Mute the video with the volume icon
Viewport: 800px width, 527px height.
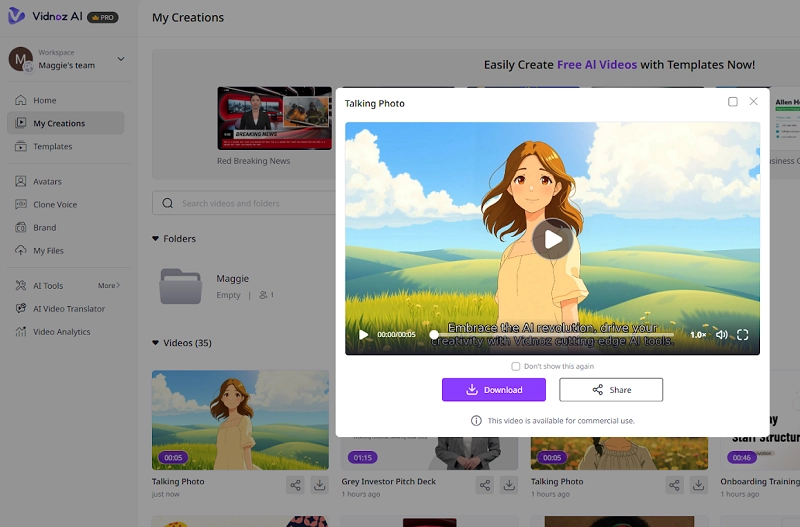[721, 335]
